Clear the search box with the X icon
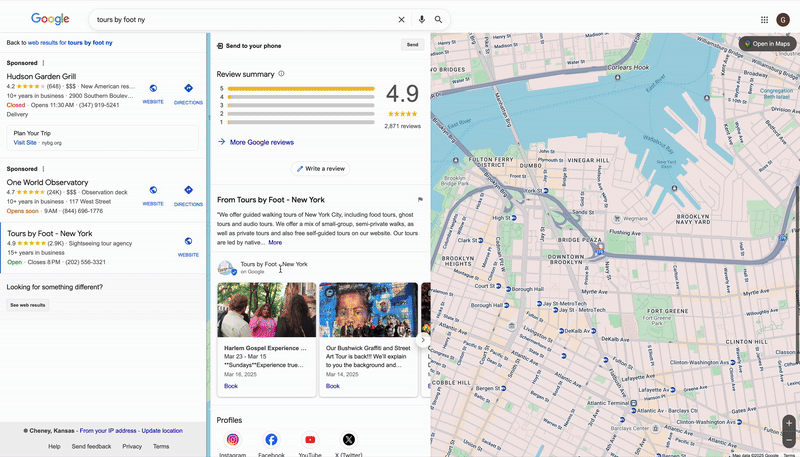Screen dimensions: 800x457 tap(402, 19)
